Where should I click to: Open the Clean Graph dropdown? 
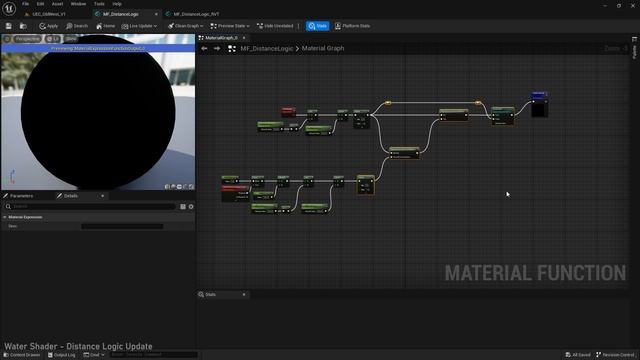pos(186,26)
